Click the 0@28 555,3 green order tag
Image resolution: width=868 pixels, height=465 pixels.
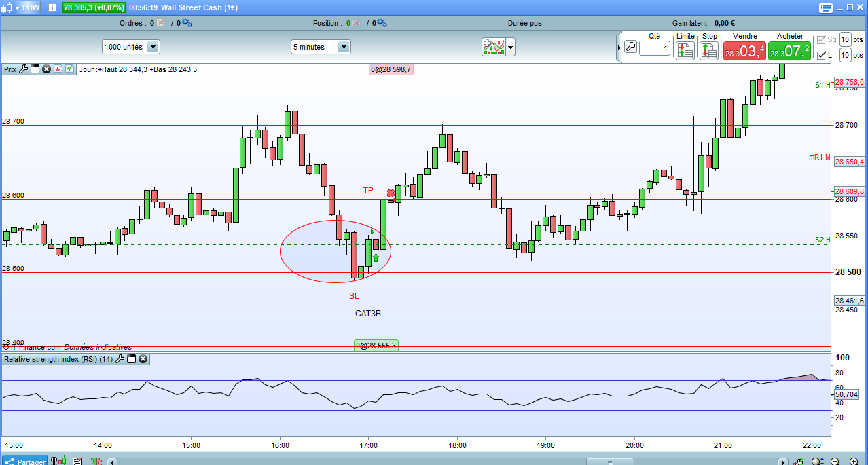[x=376, y=346]
